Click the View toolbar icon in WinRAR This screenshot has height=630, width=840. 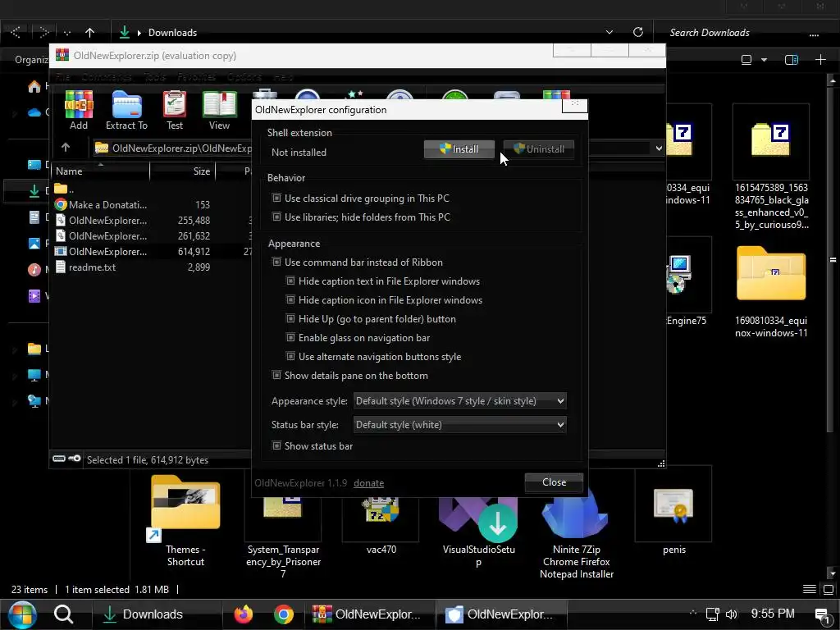pos(219,110)
